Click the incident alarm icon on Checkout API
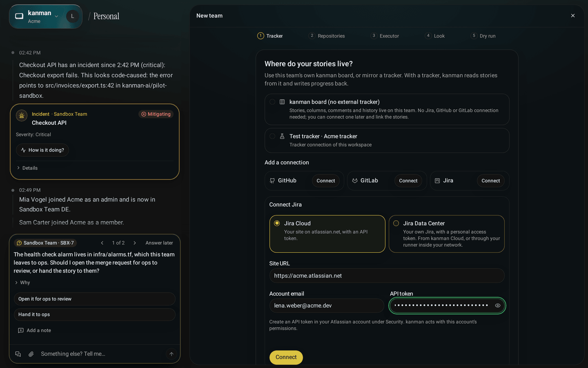Image resolution: width=588 pixels, height=368 pixels. (22, 115)
